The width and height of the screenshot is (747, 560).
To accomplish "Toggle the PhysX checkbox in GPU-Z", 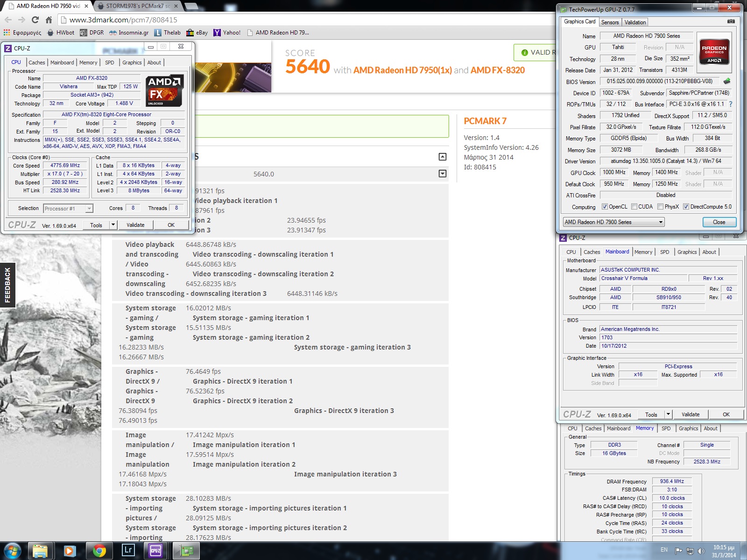I will click(x=660, y=207).
